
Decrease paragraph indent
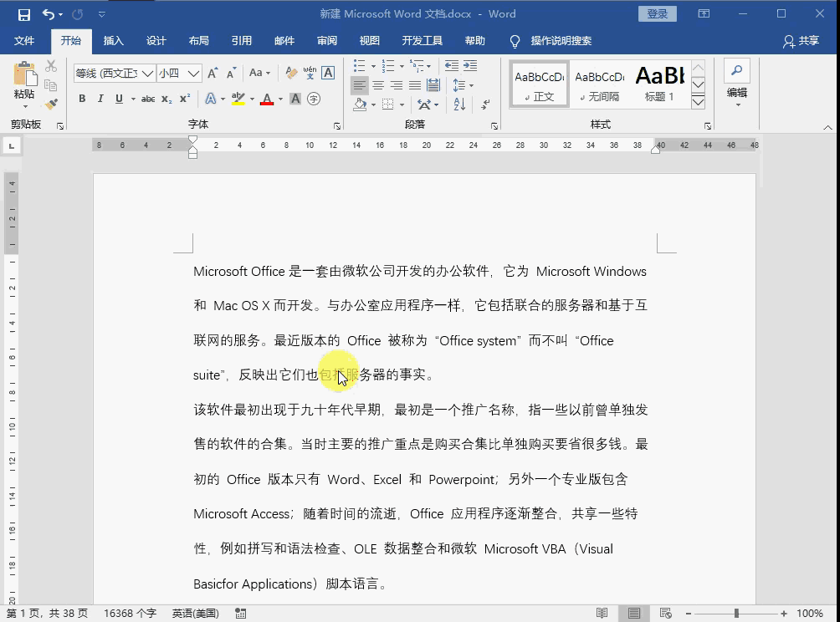pyautogui.click(x=452, y=66)
